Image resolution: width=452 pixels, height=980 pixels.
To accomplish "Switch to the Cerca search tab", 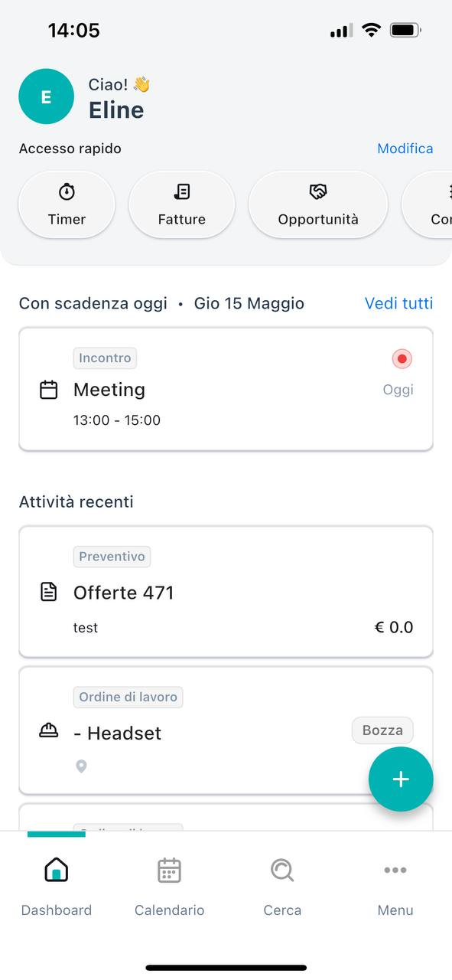I will pyautogui.click(x=282, y=887).
